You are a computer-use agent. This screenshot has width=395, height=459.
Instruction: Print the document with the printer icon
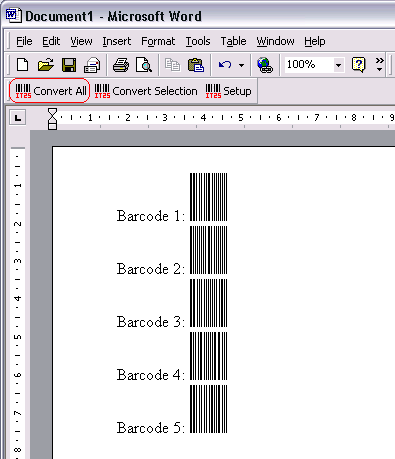point(121,64)
